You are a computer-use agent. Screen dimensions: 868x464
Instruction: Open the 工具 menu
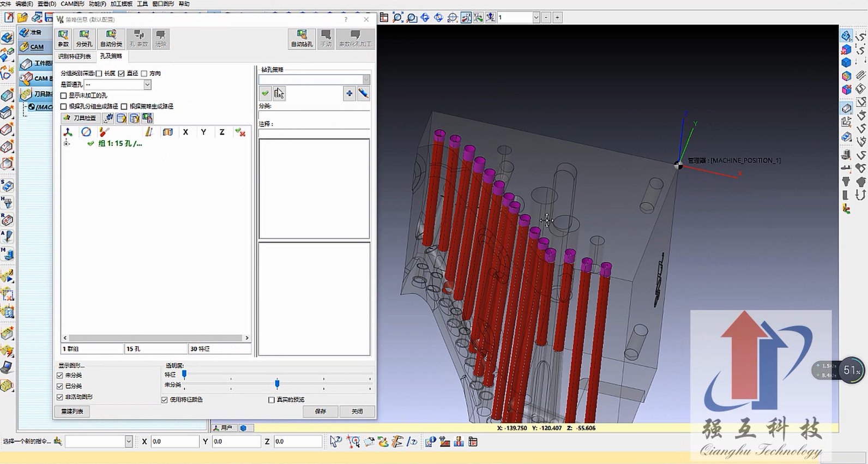[142, 4]
